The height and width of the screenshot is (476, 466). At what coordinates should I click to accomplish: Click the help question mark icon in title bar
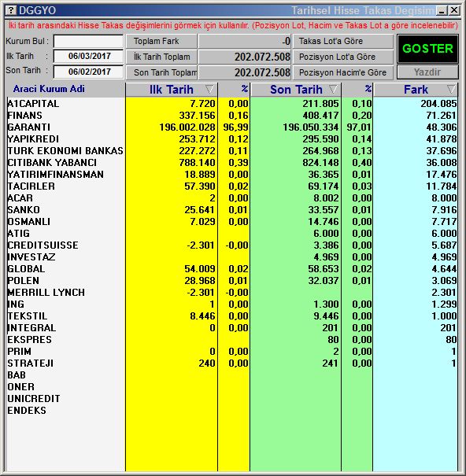click(11, 11)
